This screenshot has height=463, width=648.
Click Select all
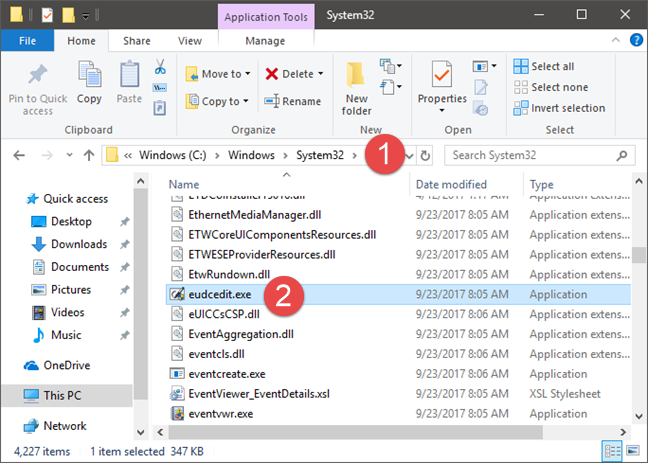(x=544, y=66)
